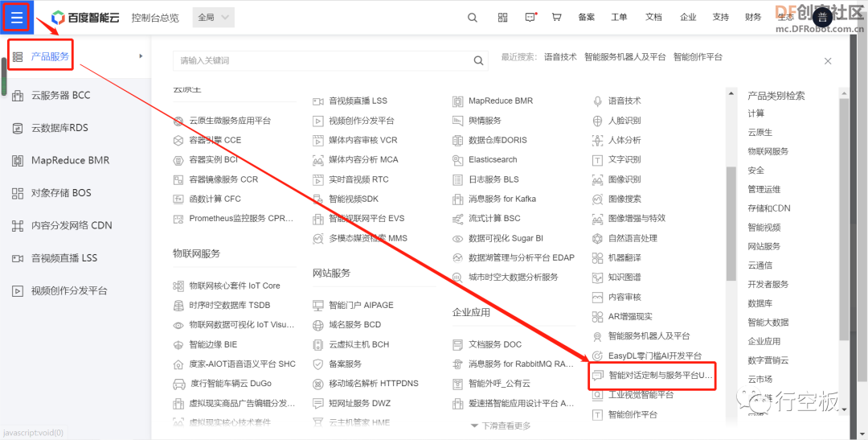This screenshot has height=440, width=868.
Task: Open 云服务器 BCC in sidebar
Action: click(60, 95)
